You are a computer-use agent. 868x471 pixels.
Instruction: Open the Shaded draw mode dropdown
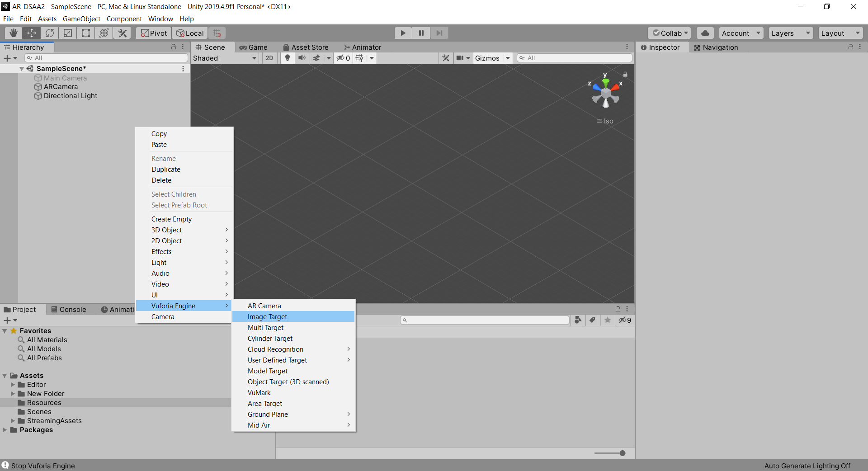(225, 58)
